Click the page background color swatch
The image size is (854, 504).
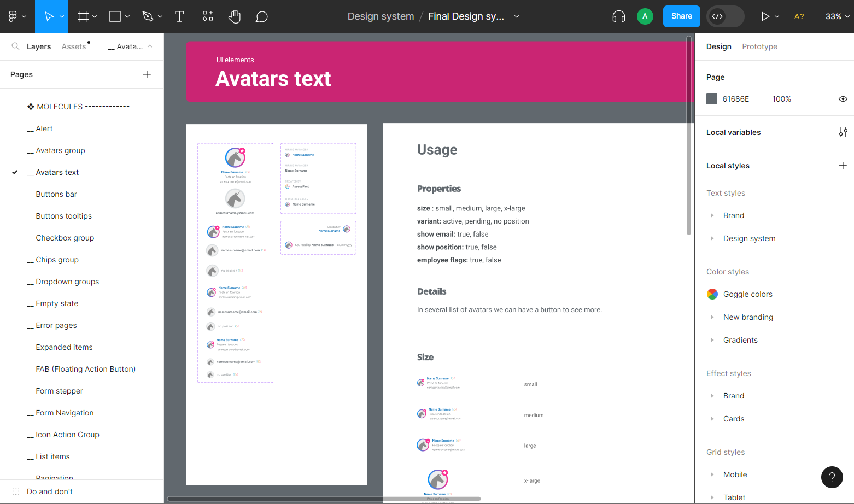point(712,99)
